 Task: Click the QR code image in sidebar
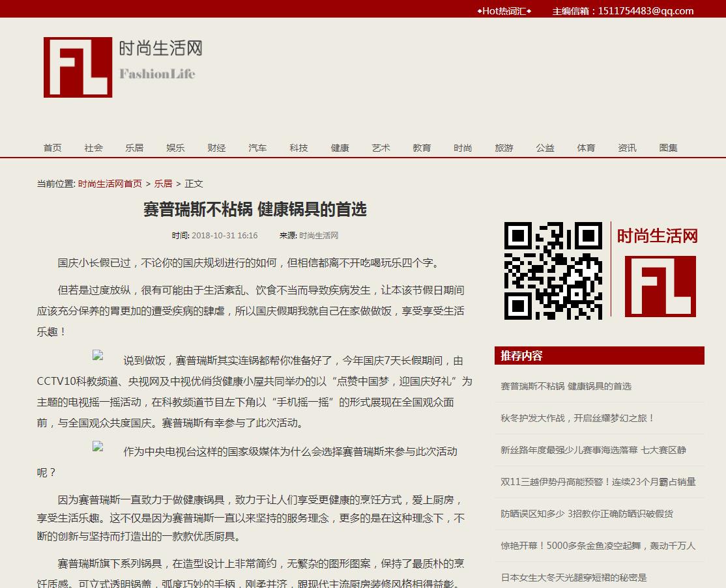coord(553,271)
